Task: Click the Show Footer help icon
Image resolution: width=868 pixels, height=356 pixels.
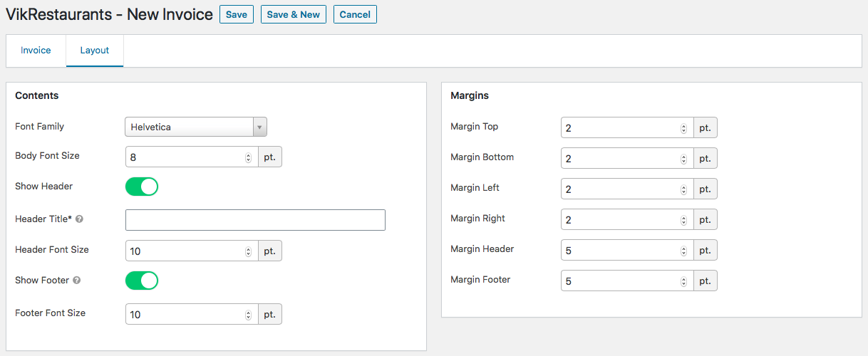Action: pos(76,281)
